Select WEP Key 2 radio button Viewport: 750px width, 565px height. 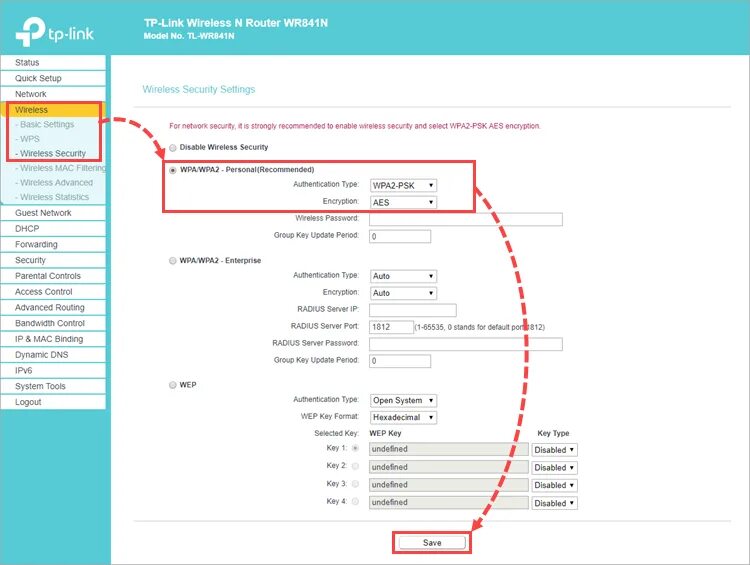tap(355, 466)
